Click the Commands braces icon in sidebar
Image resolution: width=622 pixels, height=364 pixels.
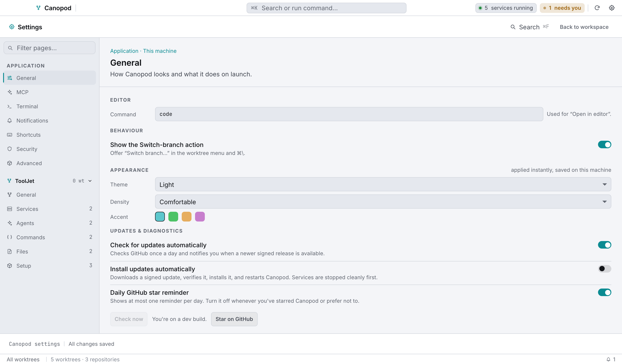click(10, 237)
